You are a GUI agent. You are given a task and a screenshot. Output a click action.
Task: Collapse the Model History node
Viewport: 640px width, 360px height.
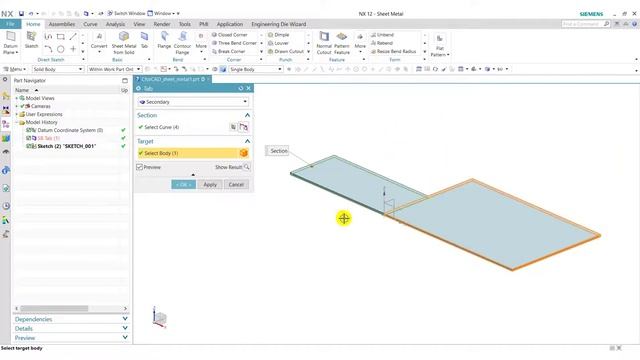click(17, 122)
